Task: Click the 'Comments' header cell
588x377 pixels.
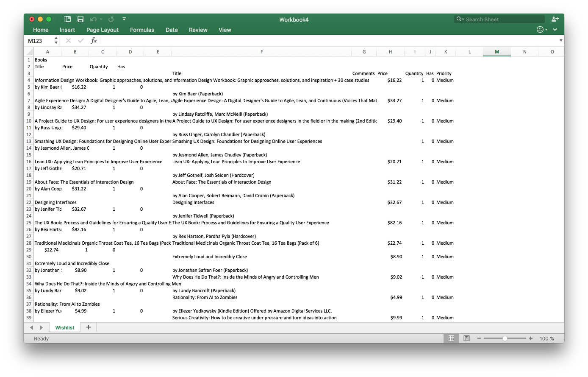Action: (364, 73)
